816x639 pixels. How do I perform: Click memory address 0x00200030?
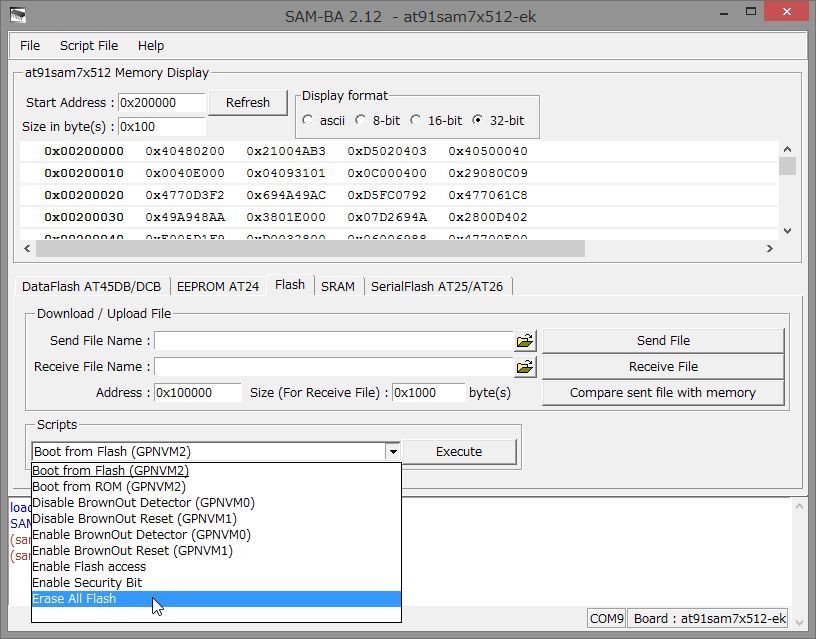(x=84, y=217)
